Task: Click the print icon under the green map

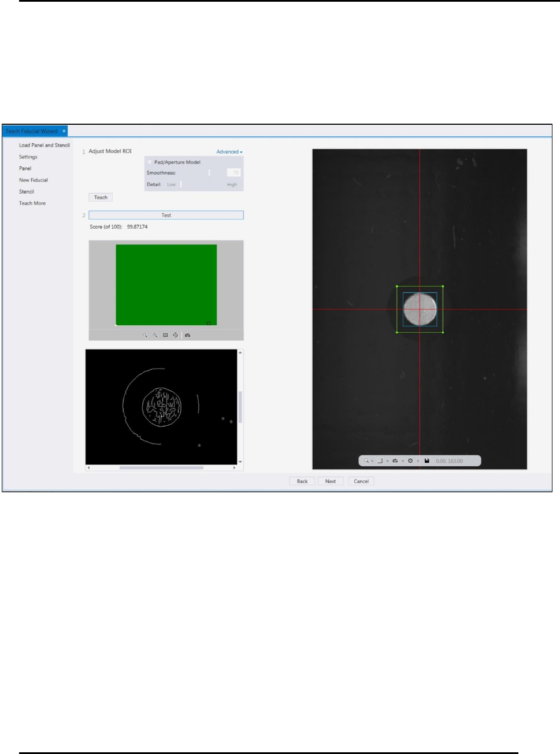Action: 175,335
